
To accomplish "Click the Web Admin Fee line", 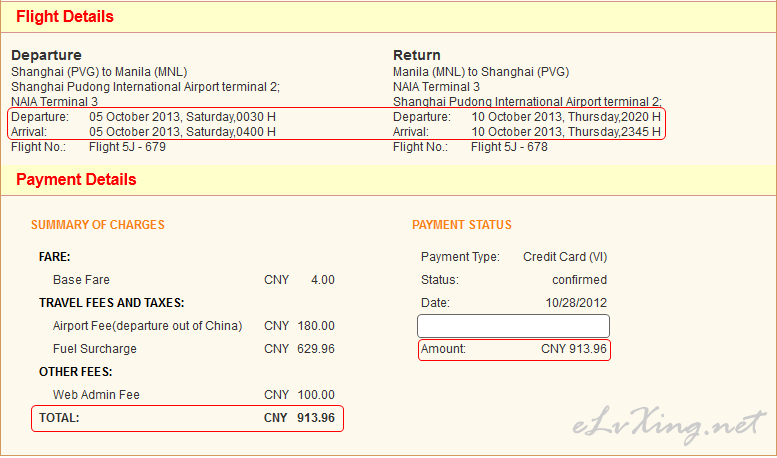I will [x=194, y=395].
